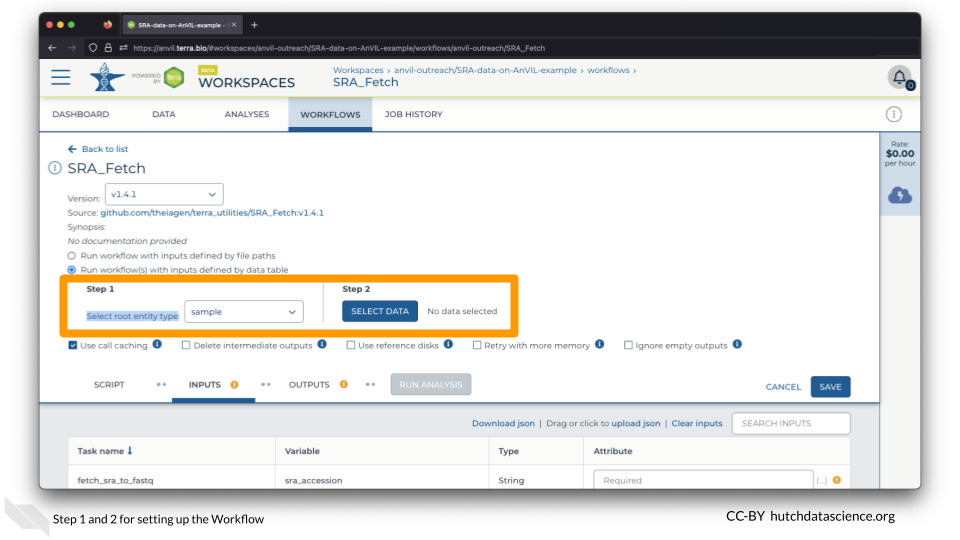Image resolution: width=960 pixels, height=540 pixels.
Task: Click the browser back arrow
Action: click(x=53, y=47)
